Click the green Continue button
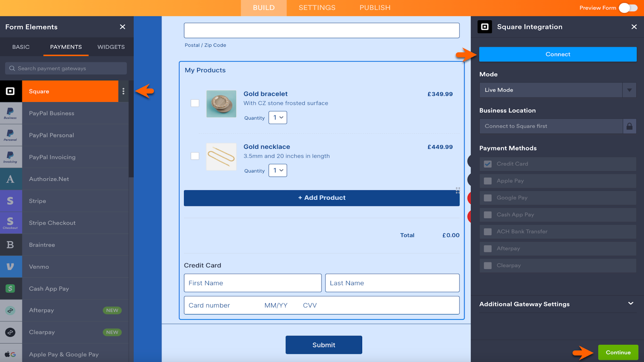Viewport: 644px width, 362px height. [x=618, y=352]
